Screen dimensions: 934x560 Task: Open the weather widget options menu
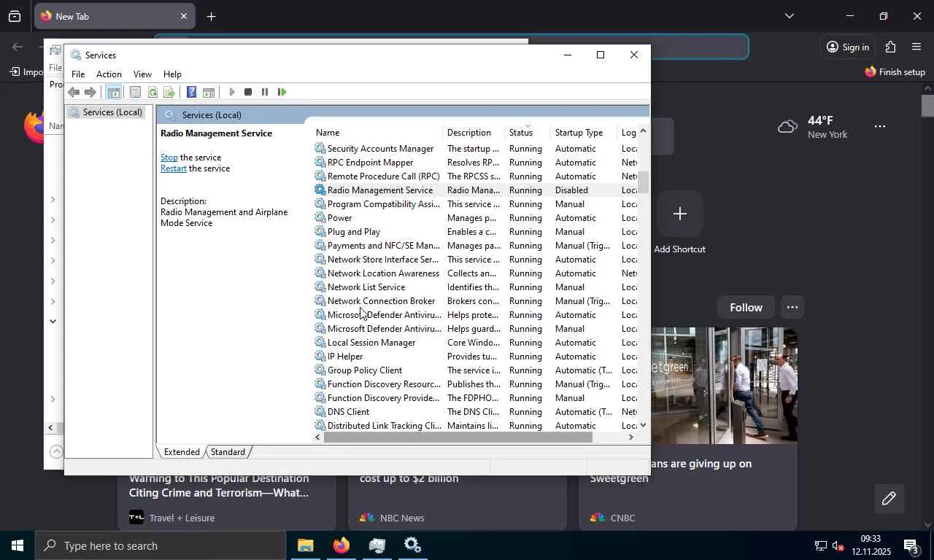pos(880,126)
